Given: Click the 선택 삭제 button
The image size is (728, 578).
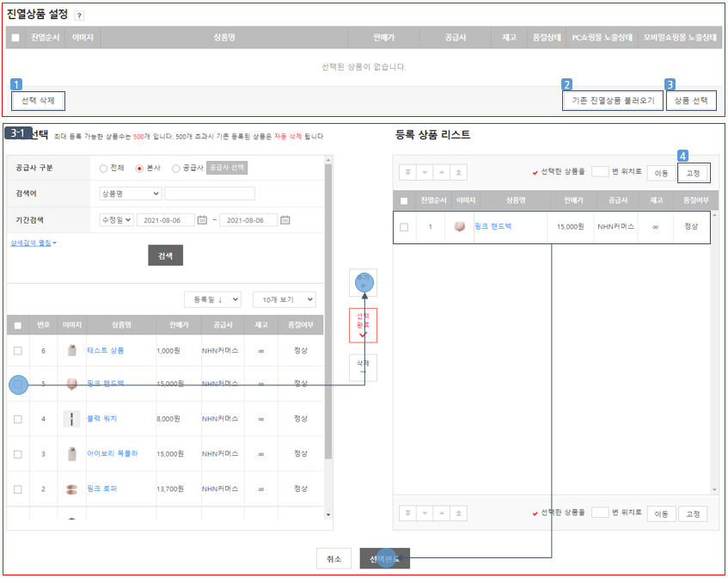Looking at the screenshot, I should 38,101.
